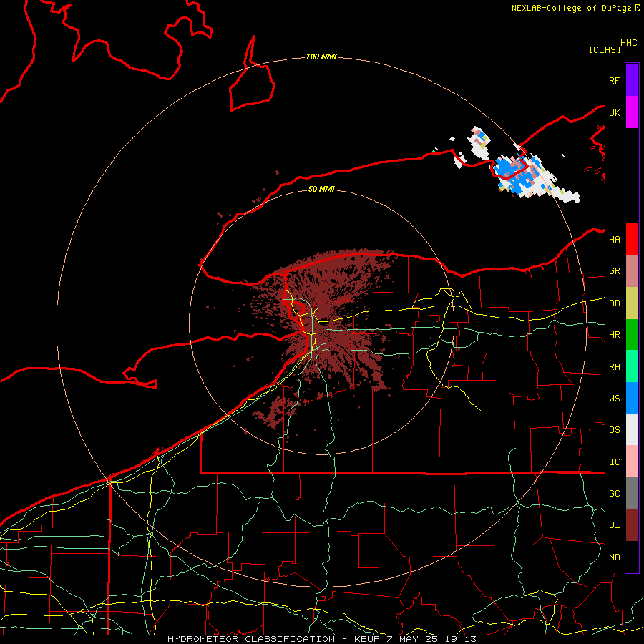Image resolution: width=644 pixels, height=644 pixels.
Task: Click the BD legend label
Action: click(x=614, y=303)
